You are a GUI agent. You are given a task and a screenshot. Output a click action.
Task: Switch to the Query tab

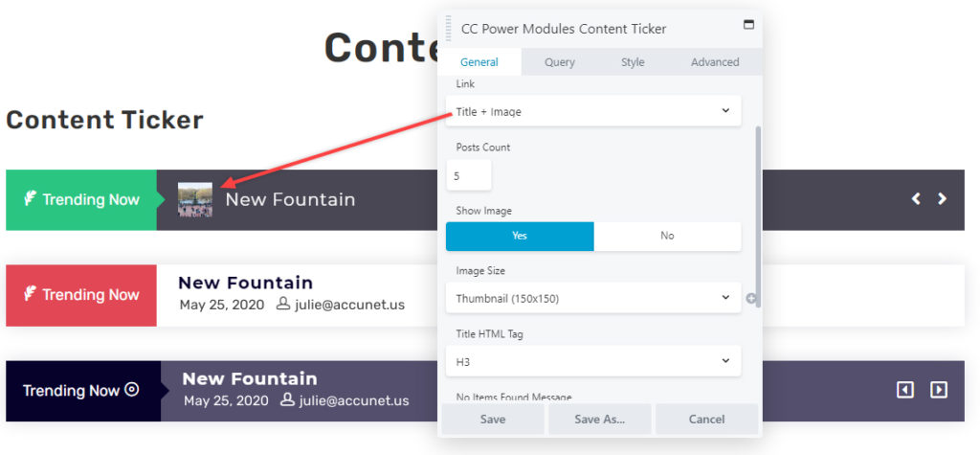[x=559, y=62]
